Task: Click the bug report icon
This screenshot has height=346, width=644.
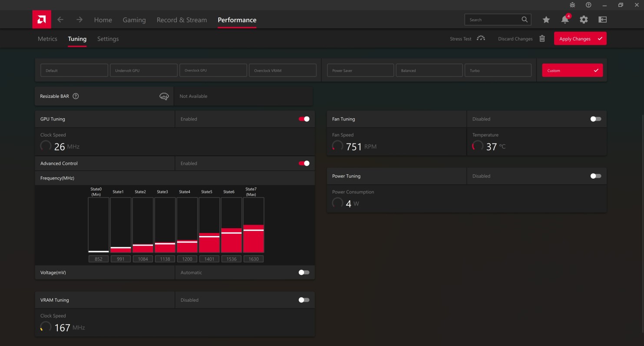Action: tap(572, 5)
